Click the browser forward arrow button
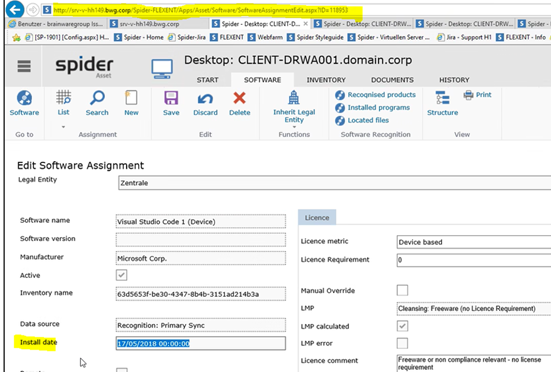 coord(33,10)
